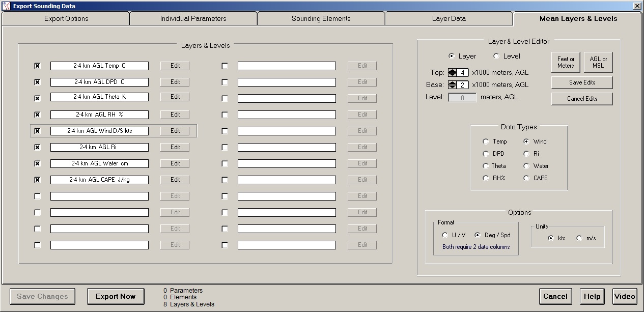Click the Top value field showing 4
This screenshot has height=312, width=644.
click(462, 72)
